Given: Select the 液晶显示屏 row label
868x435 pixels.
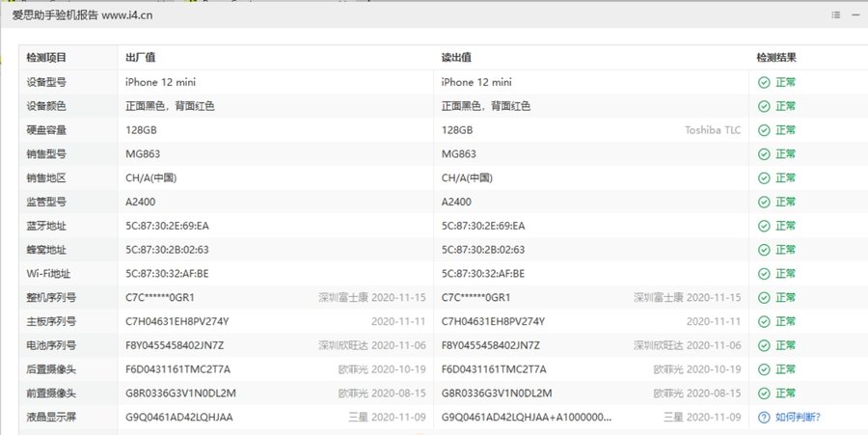Looking at the screenshot, I should click(51, 418).
